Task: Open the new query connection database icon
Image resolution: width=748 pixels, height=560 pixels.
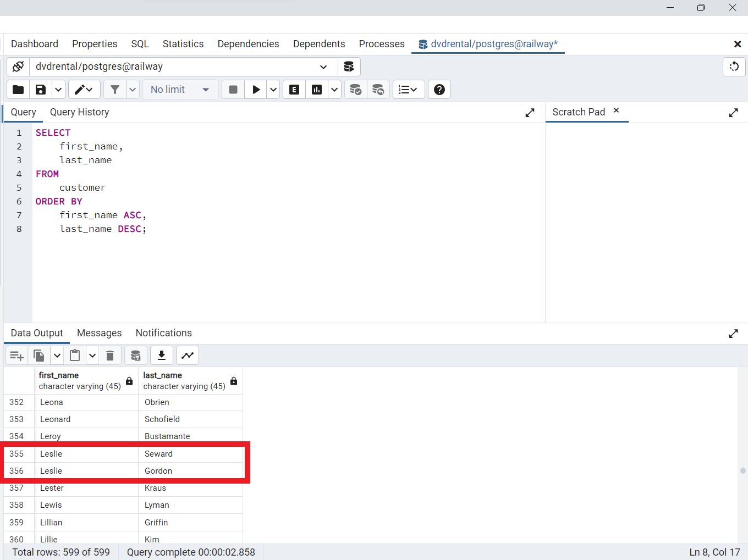Action: coord(349,66)
